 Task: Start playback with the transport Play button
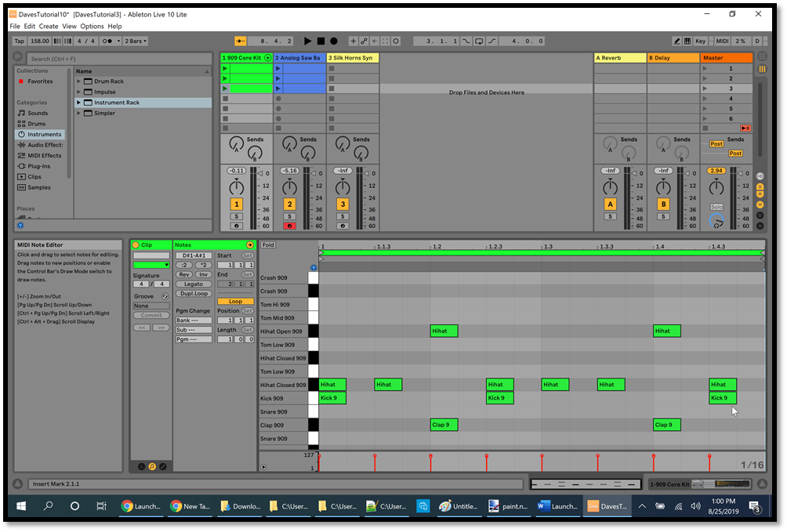tap(308, 42)
